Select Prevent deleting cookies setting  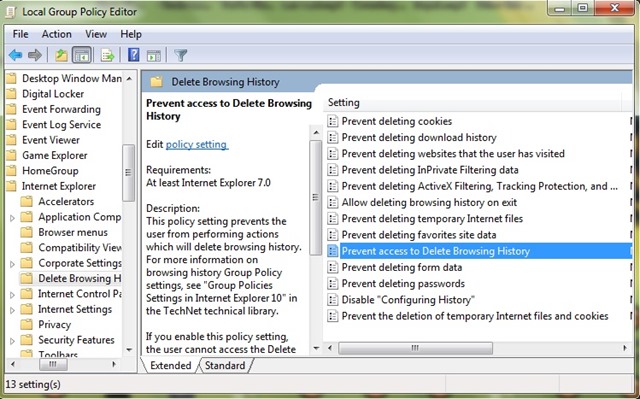397,121
